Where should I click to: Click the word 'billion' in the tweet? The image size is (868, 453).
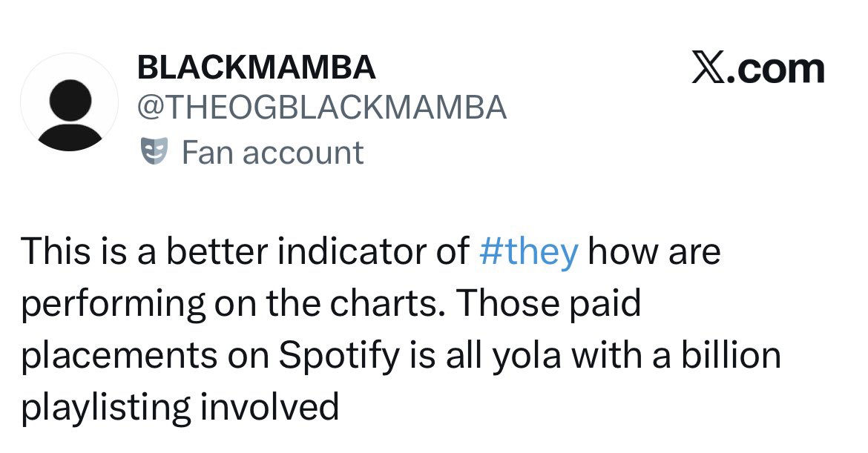pyautogui.click(x=731, y=354)
